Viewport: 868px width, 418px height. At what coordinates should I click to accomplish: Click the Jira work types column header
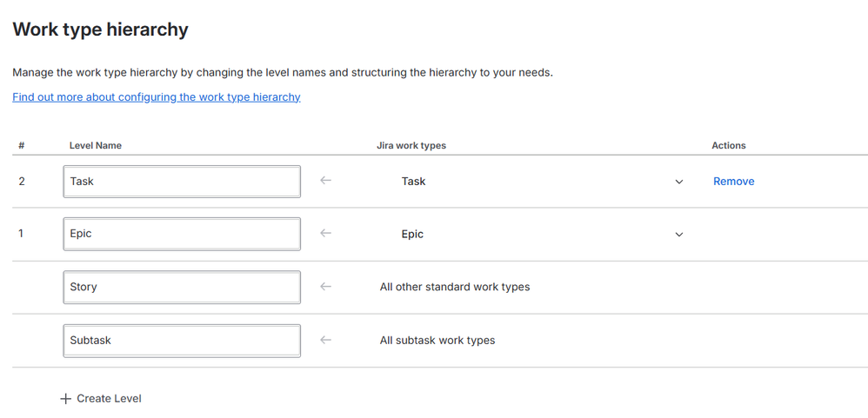click(411, 145)
